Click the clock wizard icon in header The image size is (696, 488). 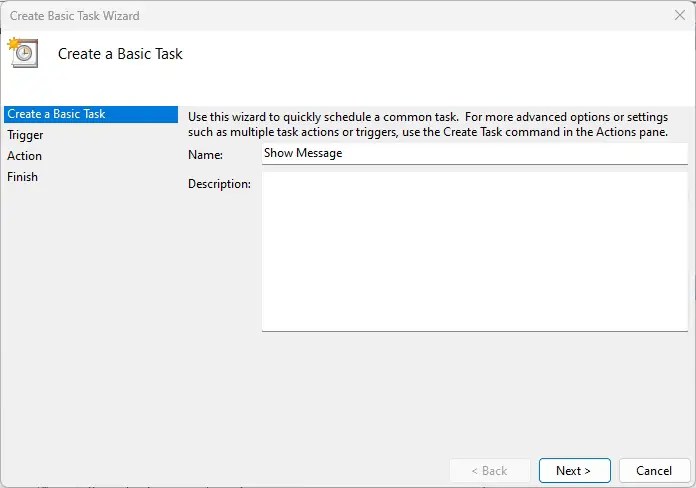click(23, 52)
